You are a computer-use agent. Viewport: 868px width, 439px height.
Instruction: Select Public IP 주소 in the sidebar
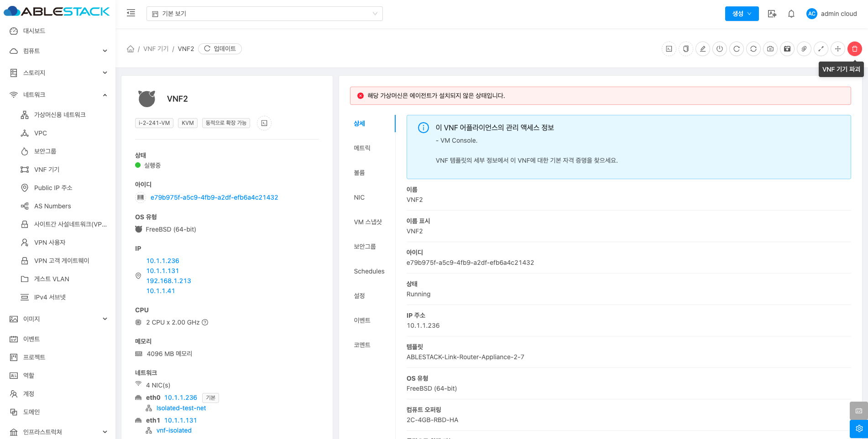53,188
